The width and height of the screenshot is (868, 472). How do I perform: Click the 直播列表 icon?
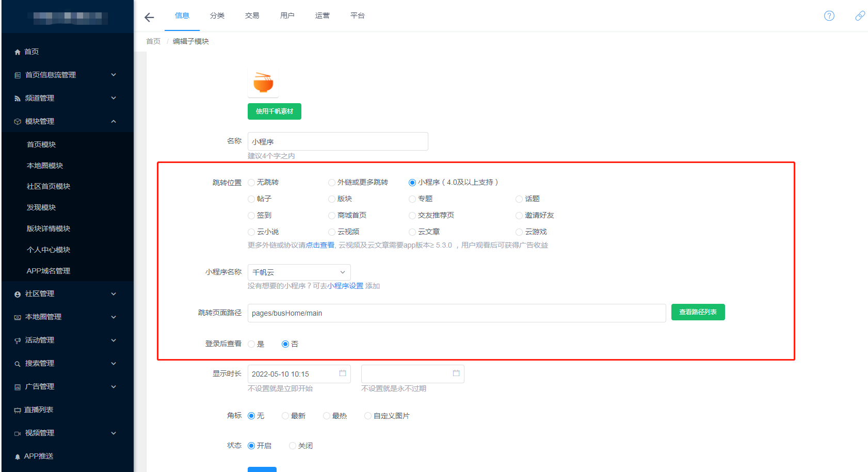(x=18, y=410)
